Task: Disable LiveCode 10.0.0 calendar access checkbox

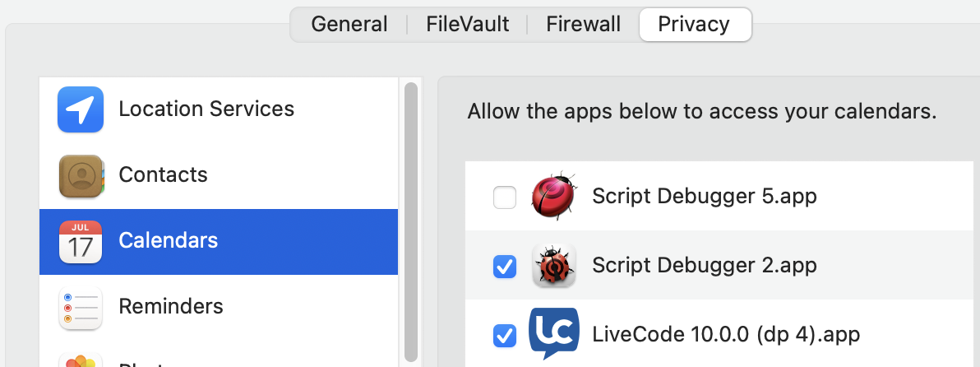Action: 504,335
